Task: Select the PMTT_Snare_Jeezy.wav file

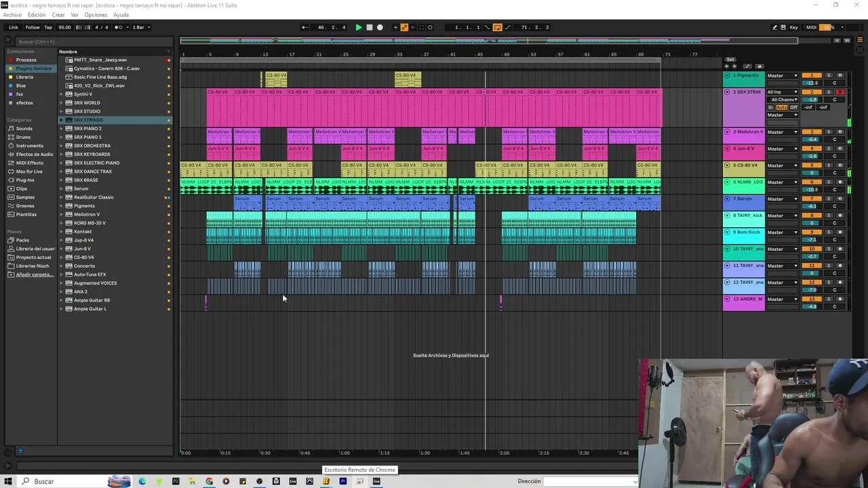Action: click(100, 60)
